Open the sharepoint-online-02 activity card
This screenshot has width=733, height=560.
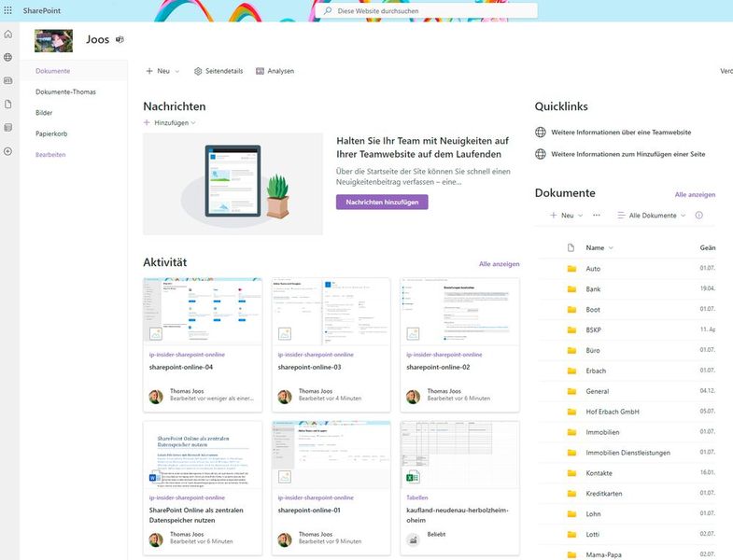coord(459,345)
